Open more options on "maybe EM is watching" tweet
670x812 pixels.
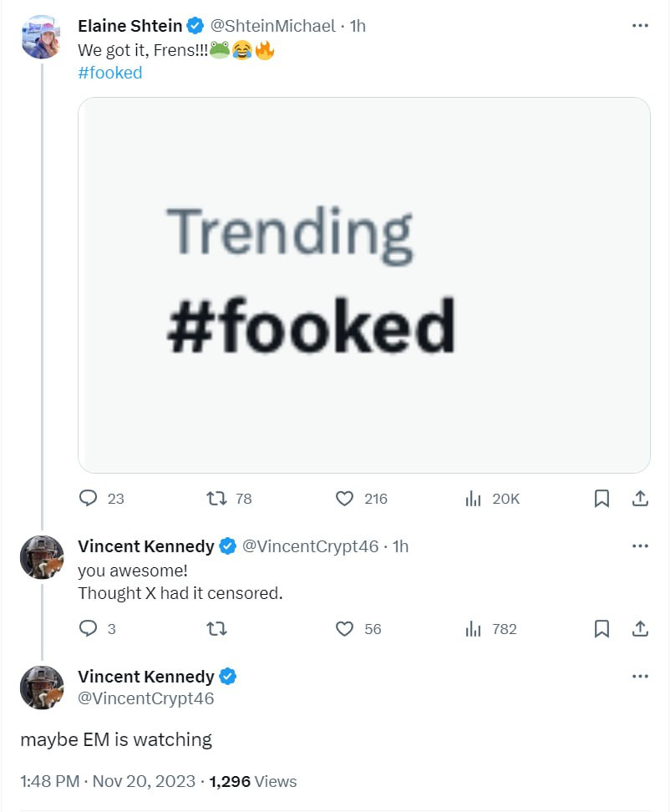[x=640, y=676]
